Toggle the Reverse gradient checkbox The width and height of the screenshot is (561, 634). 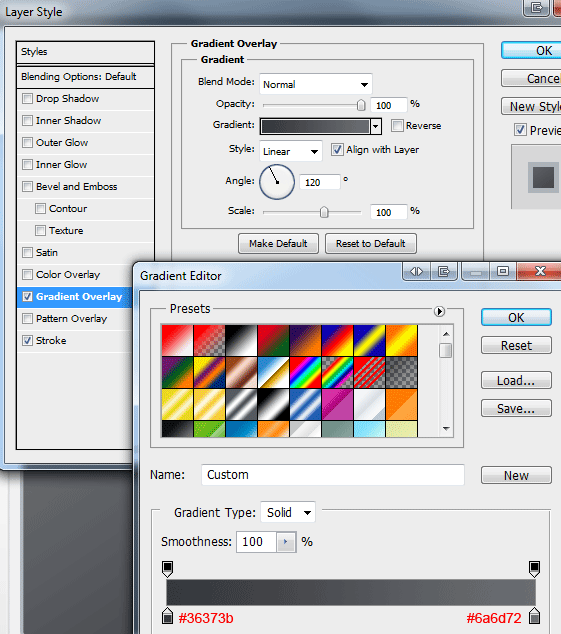point(397,125)
